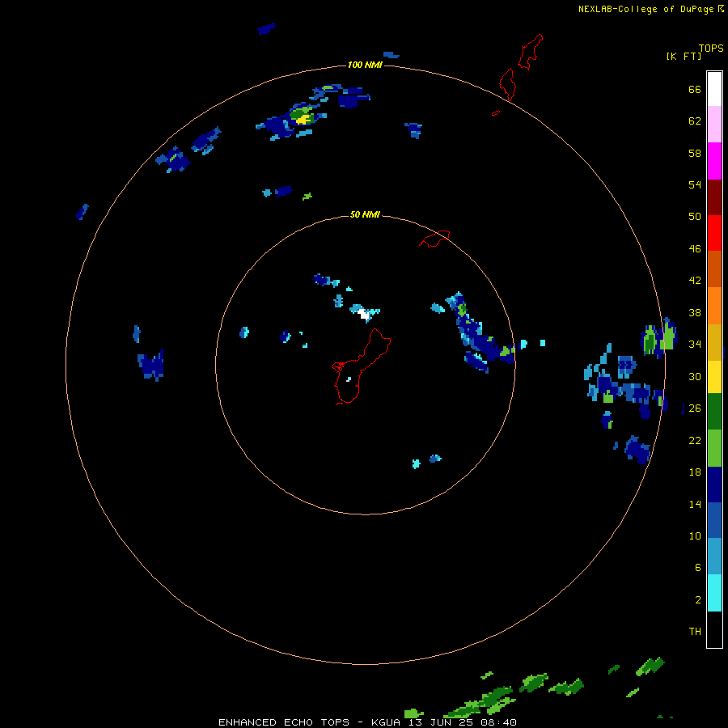Click the legend value 22

[x=695, y=440]
